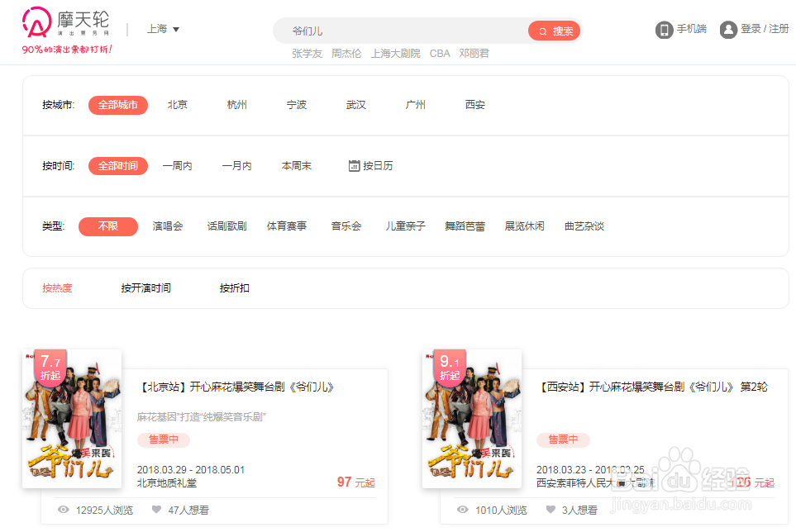Filter by city 武汉
Image resolution: width=796 pixels, height=532 pixels.
pos(356,105)
